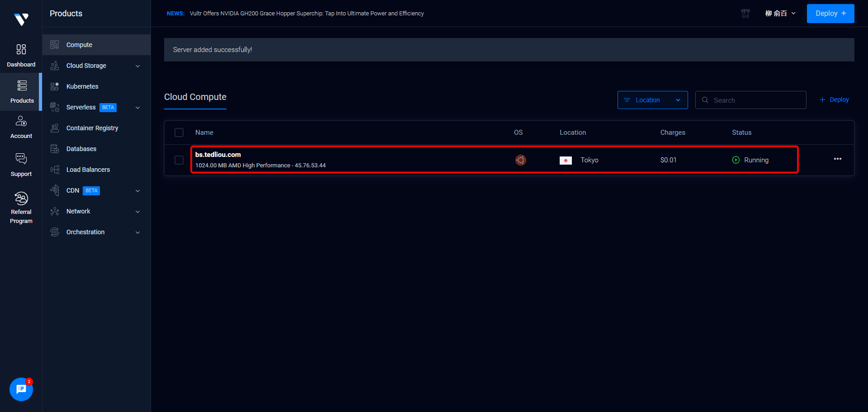Screen dimensions: 868x412
Task: Expand the Network submenu chevron
Action: 137,212
